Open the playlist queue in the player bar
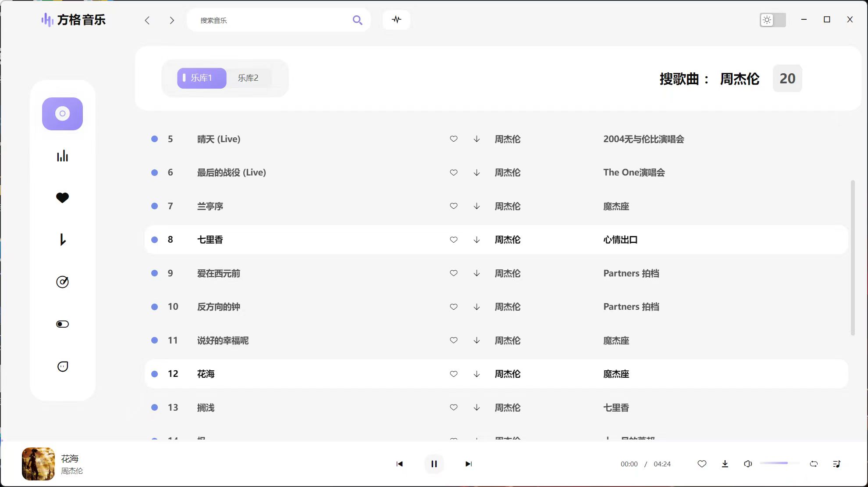 tap(836, 464)
